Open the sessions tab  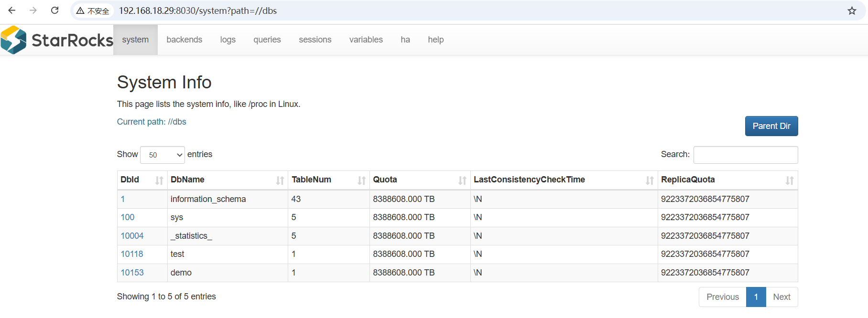[315, 40]
